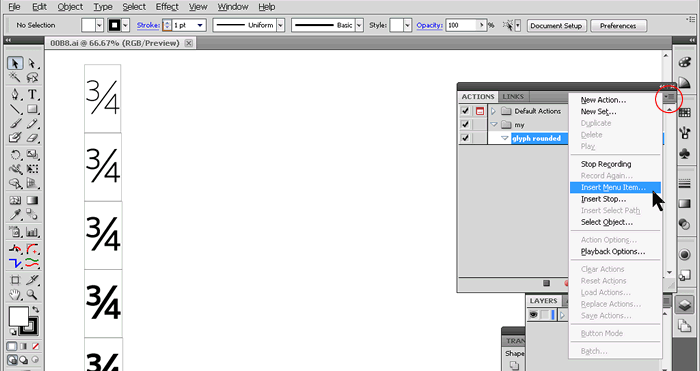Image resolution: width=700 pixels, height=371 pixels.
Task: Open the Stroke panel dock icon
Action: [684, 184]
